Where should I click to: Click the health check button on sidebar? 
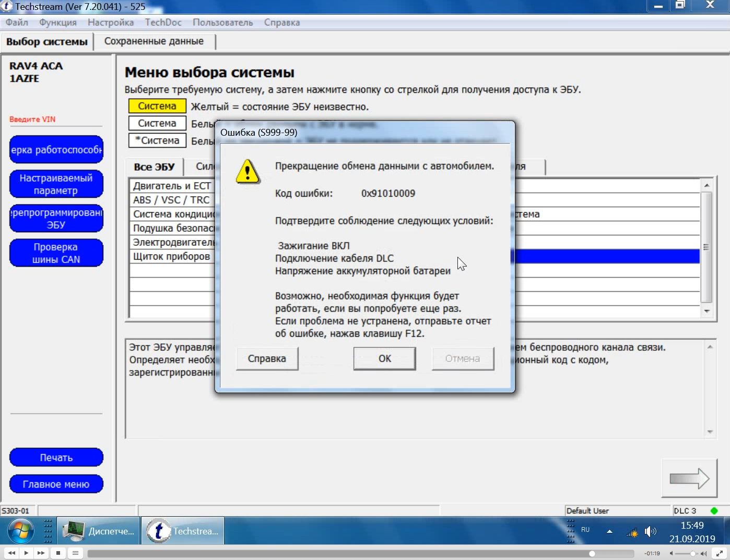coord(56,150)
